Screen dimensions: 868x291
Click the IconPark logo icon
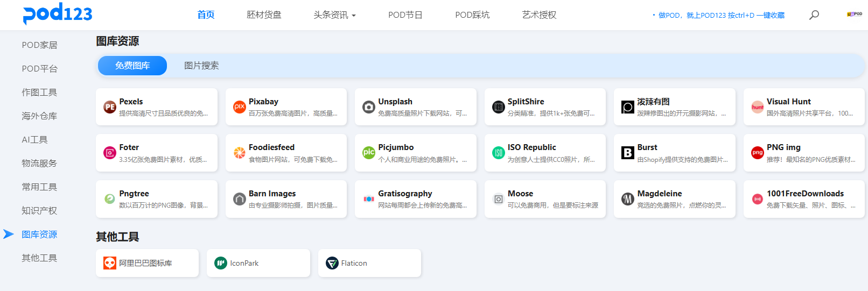tap(221, 263)
